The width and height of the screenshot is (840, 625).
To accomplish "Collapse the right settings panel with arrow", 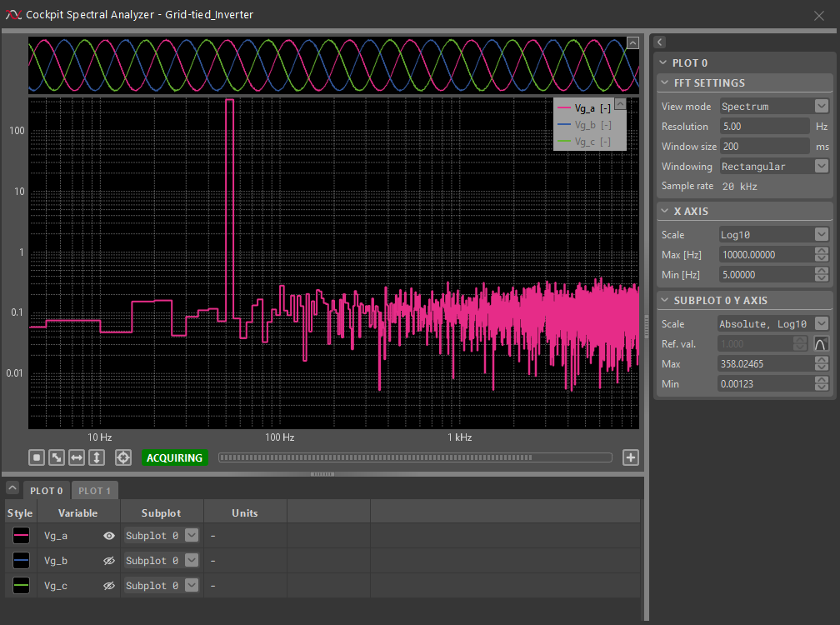I will 660,42.
